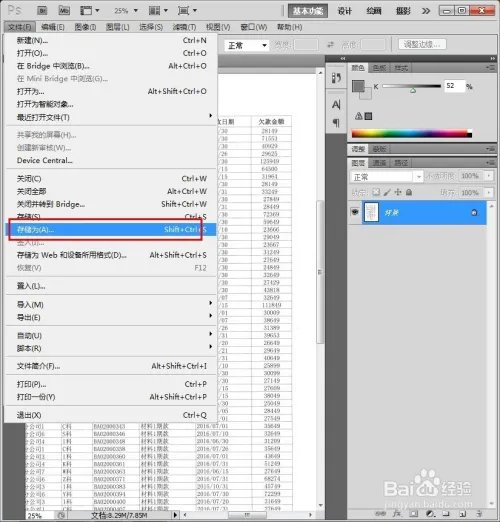The image size is (500, 522).
Task: Select the 设计 workspace button
Action: point(344,11)
